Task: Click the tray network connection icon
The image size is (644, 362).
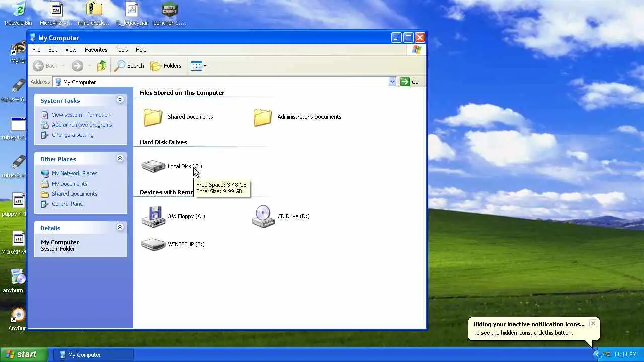Action: pyautogui.click(x=607, y=354)
